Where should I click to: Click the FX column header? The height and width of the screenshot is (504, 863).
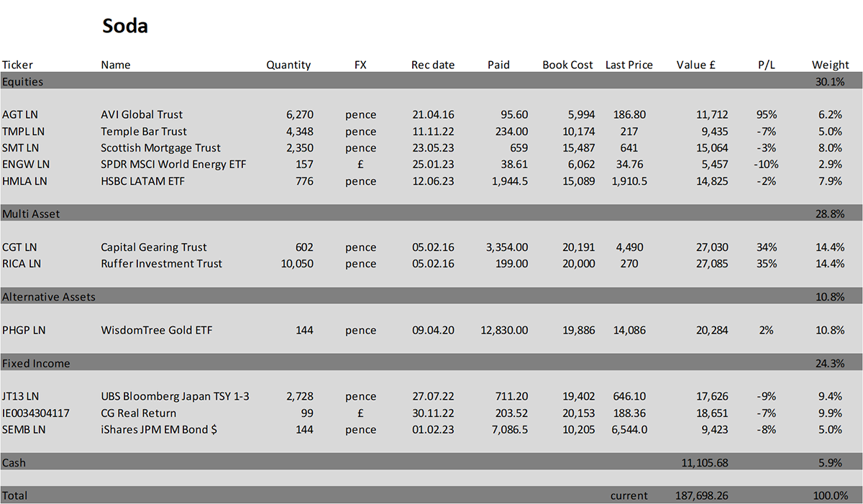360,65
